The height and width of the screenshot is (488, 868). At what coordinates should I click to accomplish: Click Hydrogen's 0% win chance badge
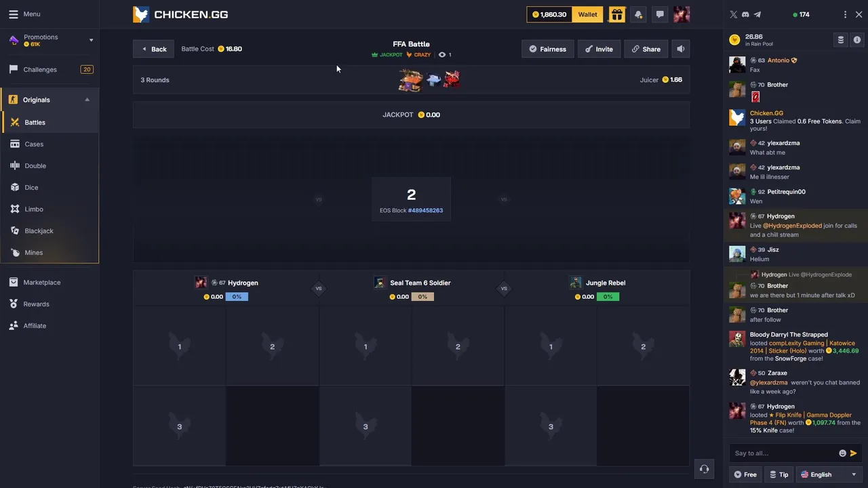(x=237, y=297)
